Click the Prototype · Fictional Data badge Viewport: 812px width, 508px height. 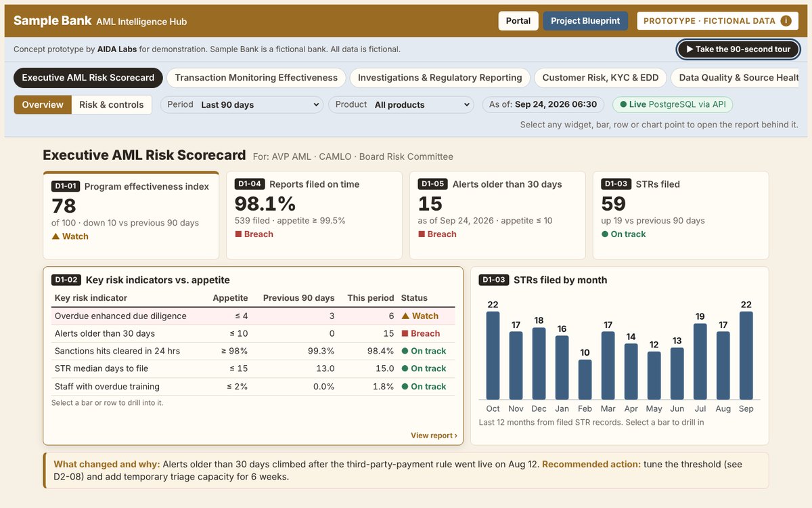717,21
